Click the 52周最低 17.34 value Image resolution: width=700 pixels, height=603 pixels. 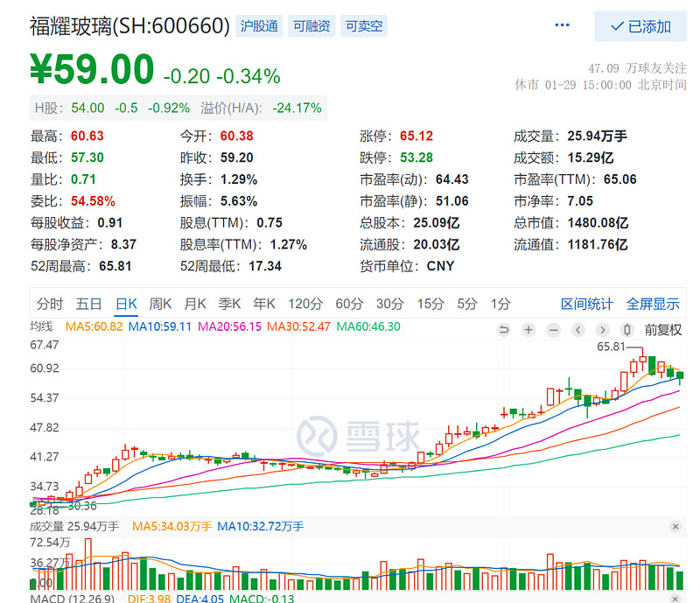265,266
